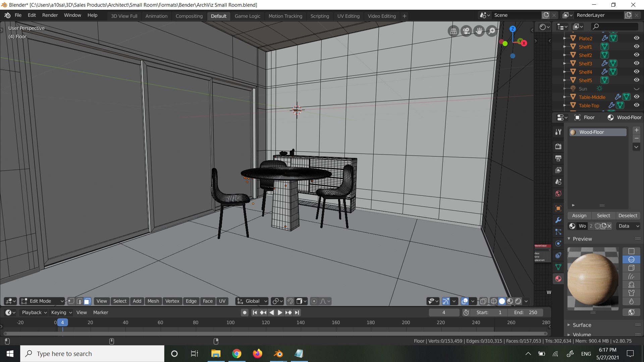Toggle show overlays button

pos(465,301)
